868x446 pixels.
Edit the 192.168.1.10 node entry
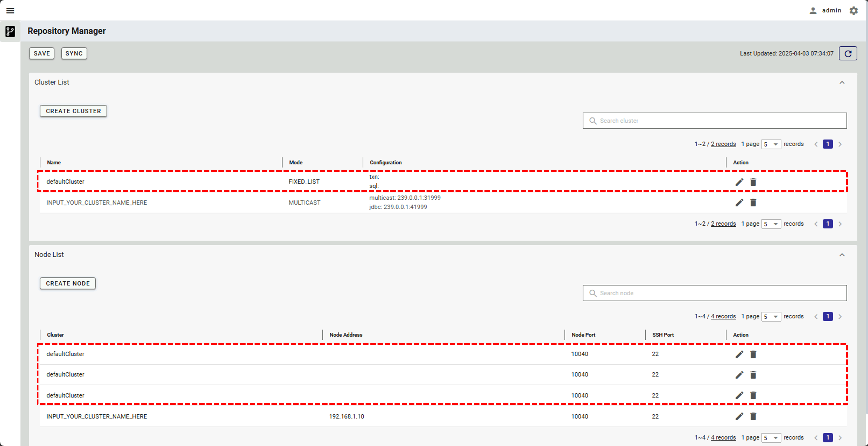coord(739,416)
